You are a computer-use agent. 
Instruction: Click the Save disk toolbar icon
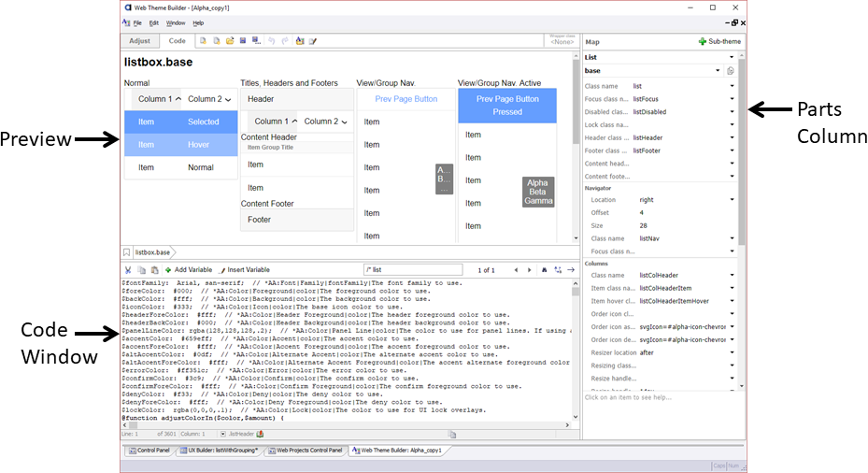243,41
